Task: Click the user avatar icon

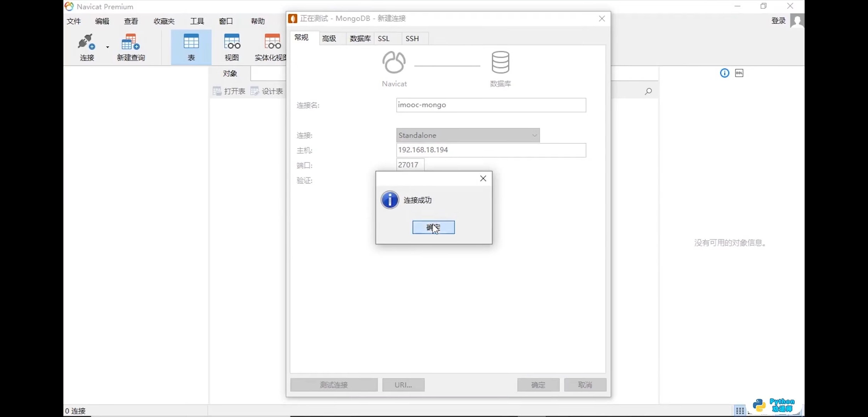Action: click(x=797, y=20)
